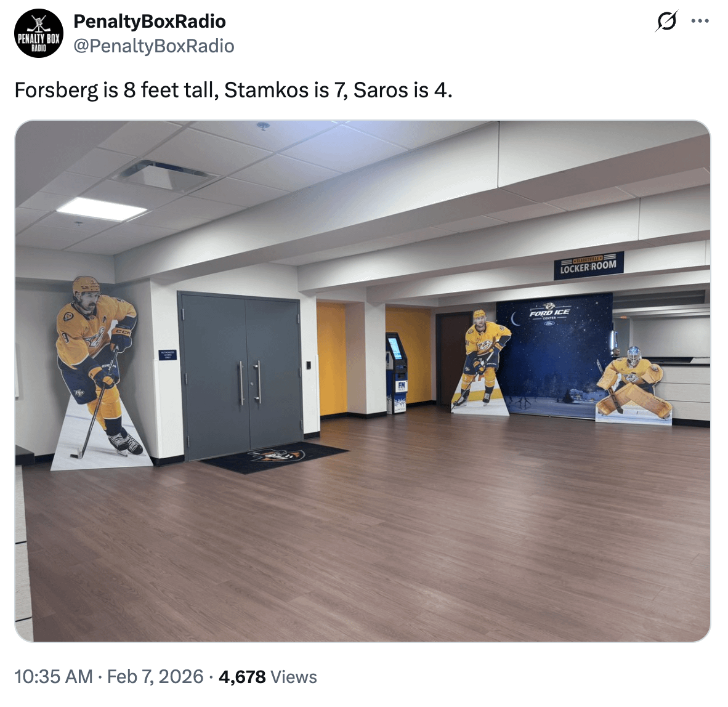Click the tweet text about Forsberg's height

click(233, 90)
